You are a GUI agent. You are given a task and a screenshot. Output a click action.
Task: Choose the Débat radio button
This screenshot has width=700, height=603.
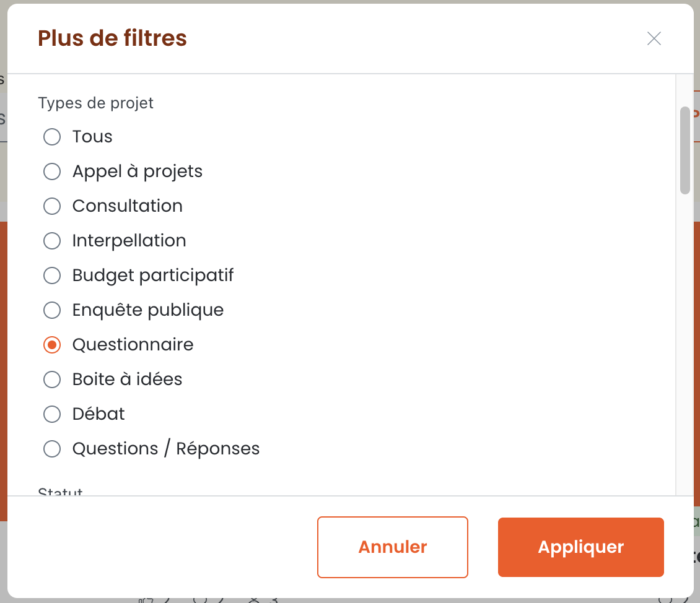click(x=52, y=414)
